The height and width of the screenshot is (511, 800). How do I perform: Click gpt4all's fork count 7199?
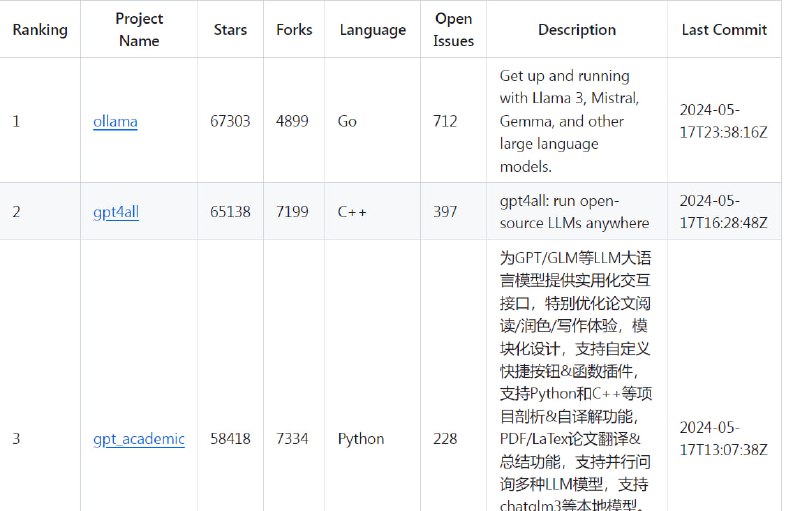pyautogui.click(x=294, y=212)
